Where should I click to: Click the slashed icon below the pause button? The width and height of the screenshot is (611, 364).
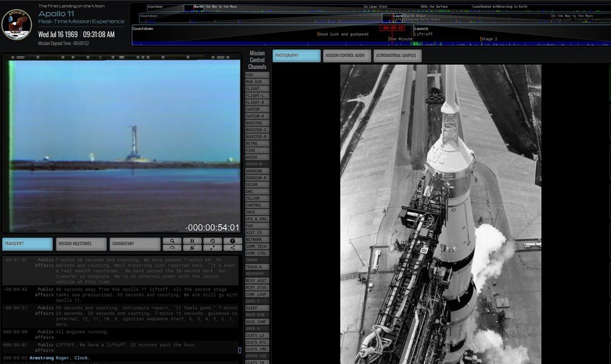[192, 248]
